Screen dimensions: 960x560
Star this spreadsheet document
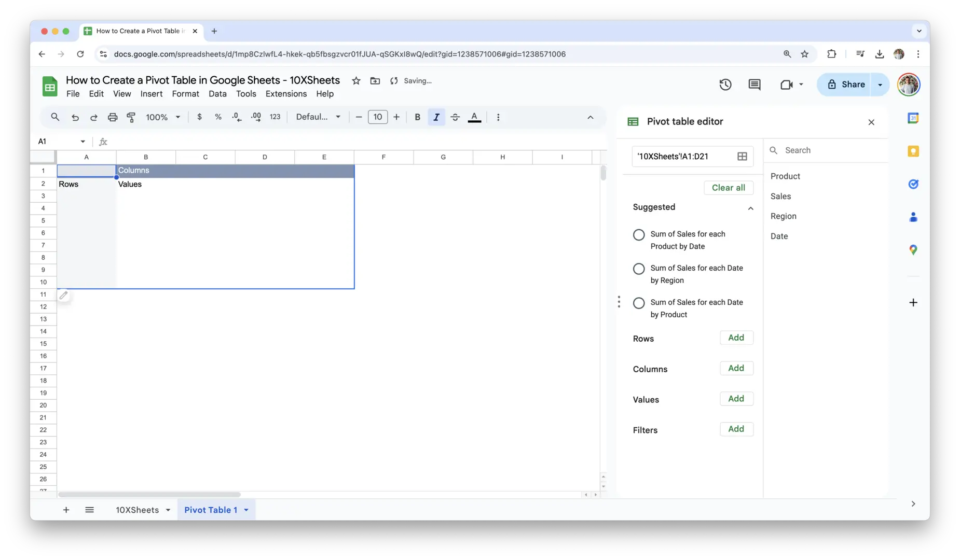[x=356, y=81]
